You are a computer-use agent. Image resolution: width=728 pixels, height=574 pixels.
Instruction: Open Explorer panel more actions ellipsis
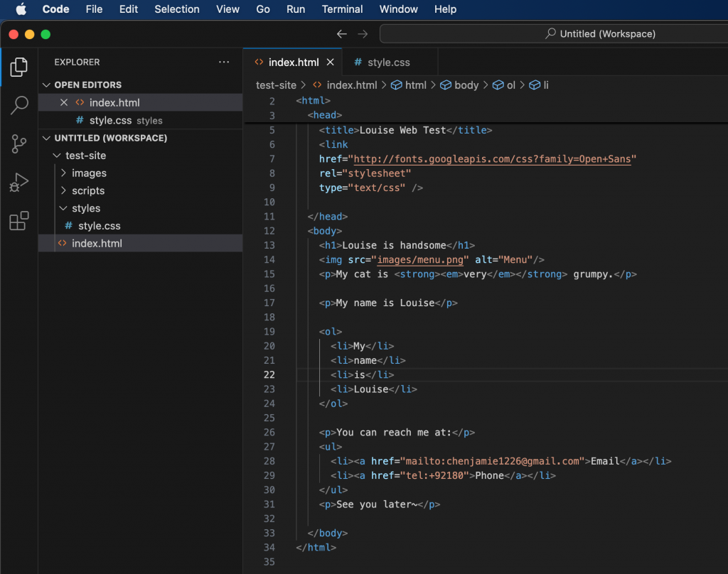[224, 63]
